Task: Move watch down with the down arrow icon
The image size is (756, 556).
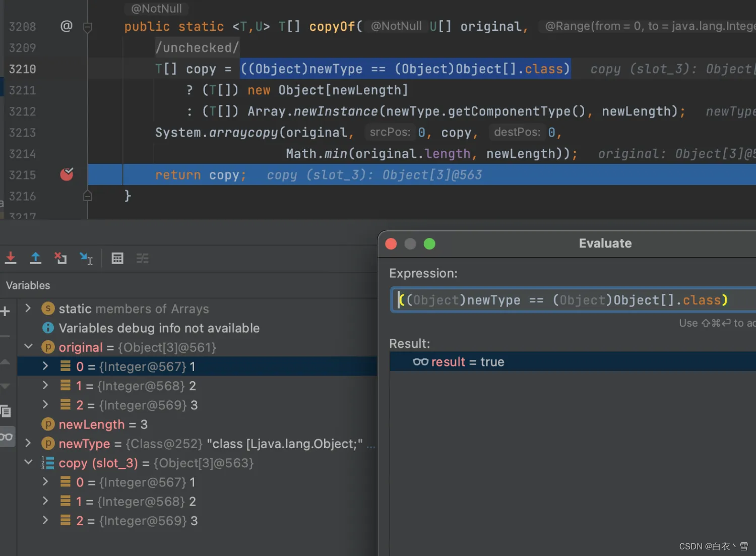Action: (5, 387)
